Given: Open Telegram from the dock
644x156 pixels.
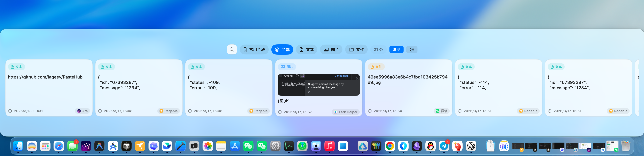Looking at the screenshot, I should 444,146.
